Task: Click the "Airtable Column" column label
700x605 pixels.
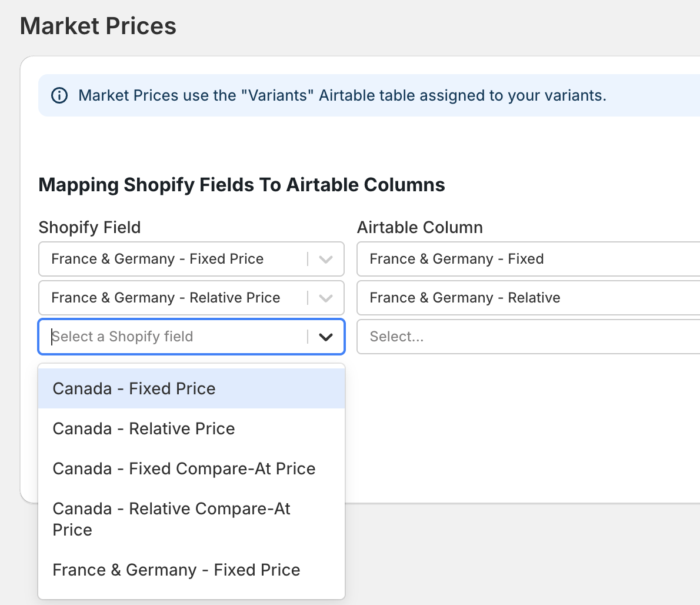Action: 420,227
